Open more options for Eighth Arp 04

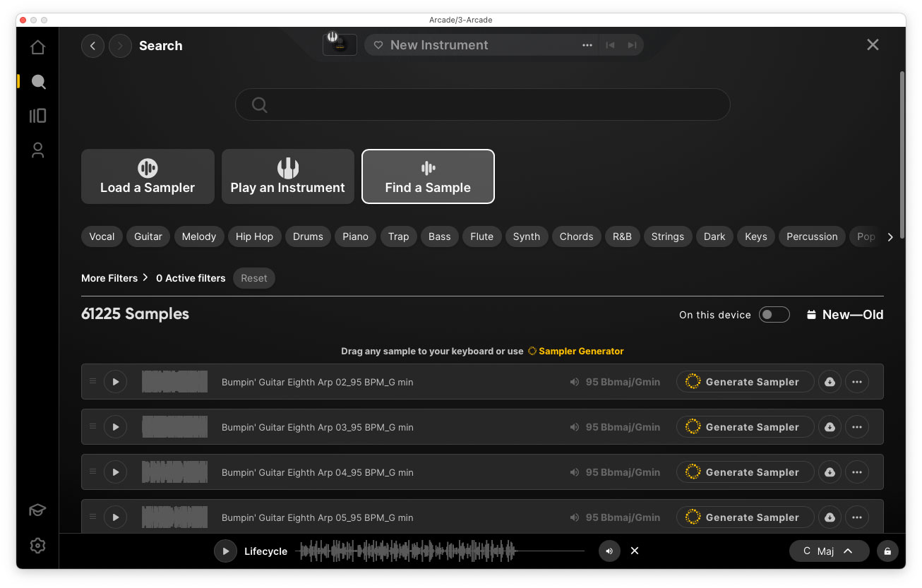coord(857,472)
